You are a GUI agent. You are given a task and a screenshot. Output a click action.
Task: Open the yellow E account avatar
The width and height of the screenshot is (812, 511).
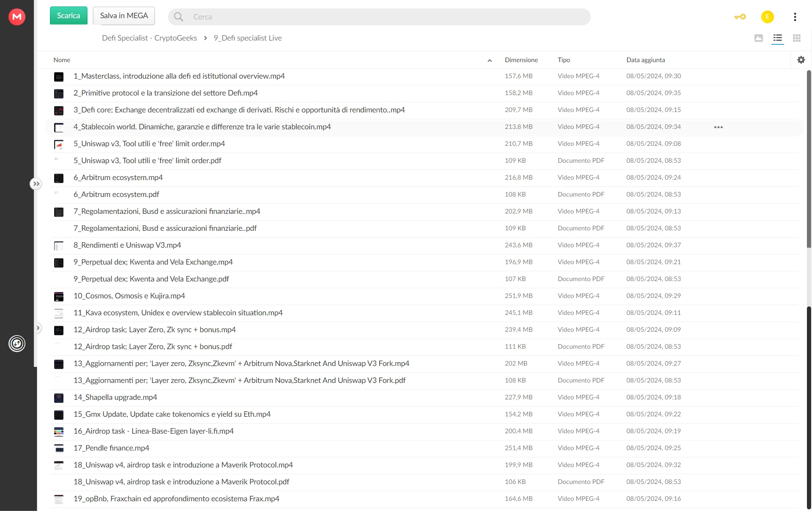[x=768, y=17]
